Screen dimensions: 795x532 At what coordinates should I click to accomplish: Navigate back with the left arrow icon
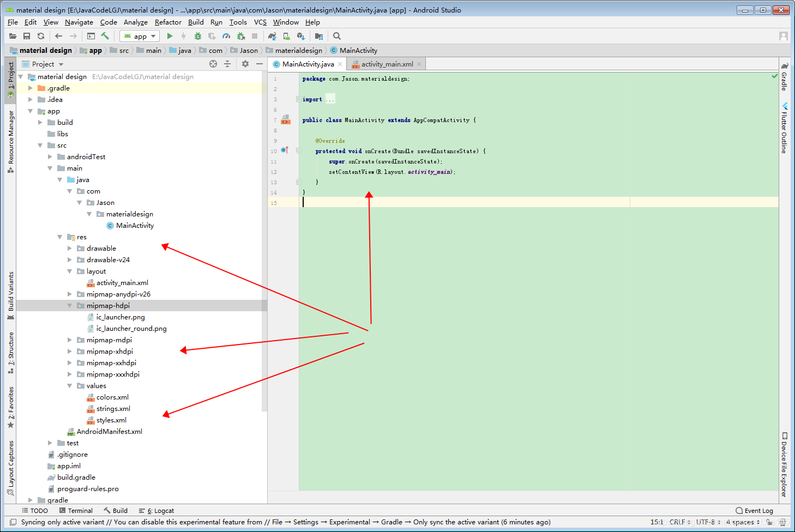click(x=58, y=36)
